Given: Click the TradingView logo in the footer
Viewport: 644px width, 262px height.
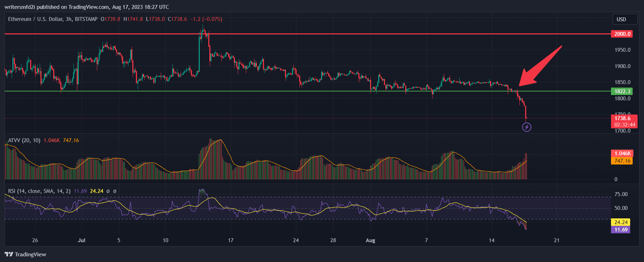Looking at the screenshot, I should tap(26, 254).
